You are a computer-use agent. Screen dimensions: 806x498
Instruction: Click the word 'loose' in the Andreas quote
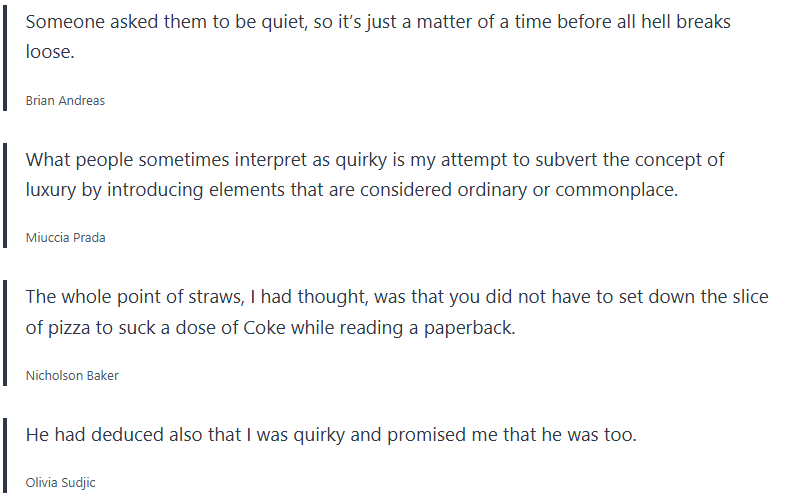coord(49,52)
